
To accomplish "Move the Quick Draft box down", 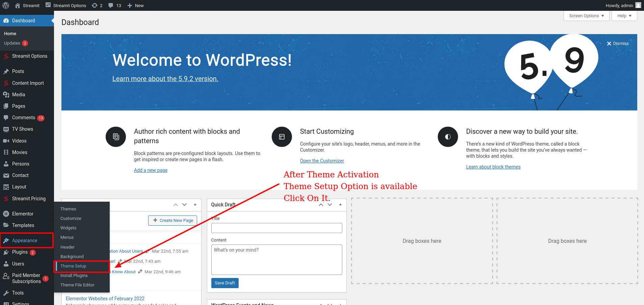I will coord(330,205).
